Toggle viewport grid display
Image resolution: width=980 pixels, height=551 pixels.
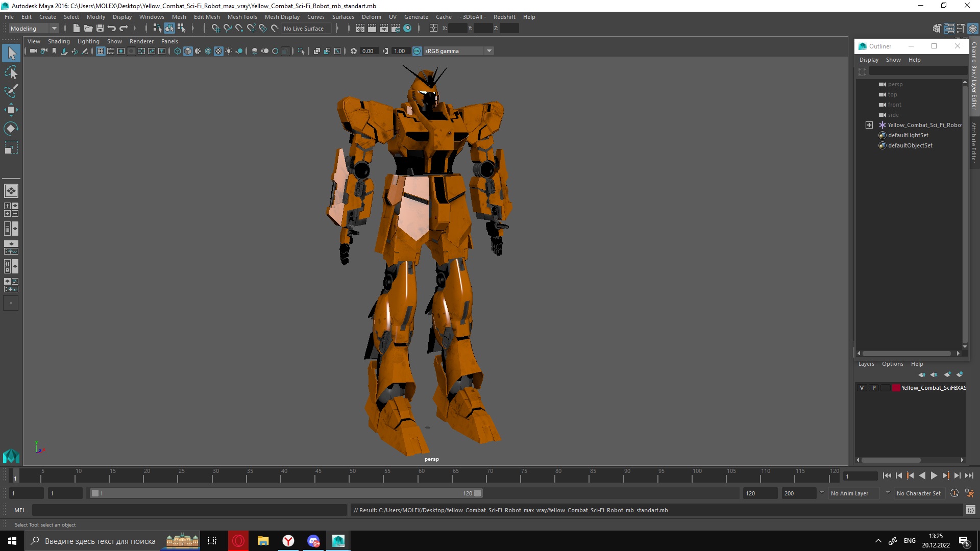point(101,51)
